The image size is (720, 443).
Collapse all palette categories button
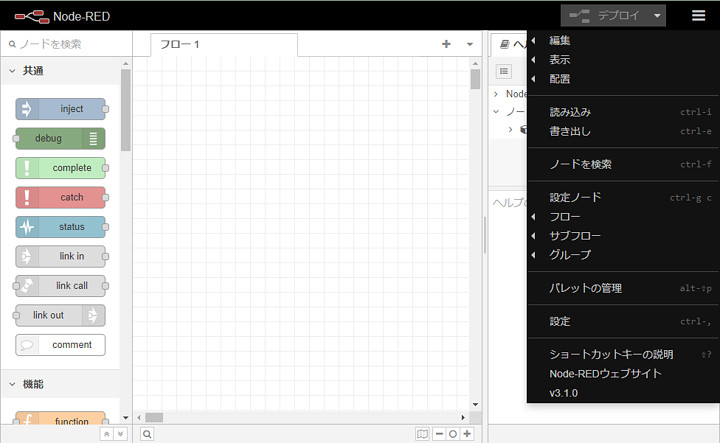107,434
